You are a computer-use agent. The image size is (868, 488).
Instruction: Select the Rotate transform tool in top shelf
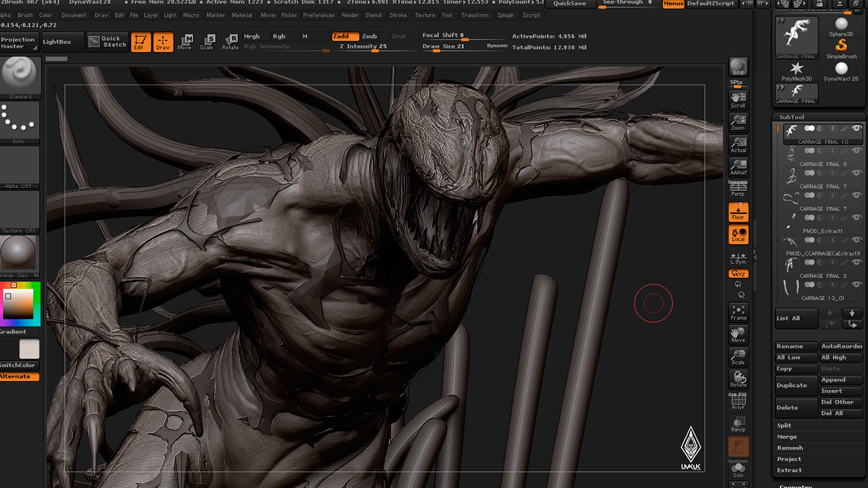(230, 42)
